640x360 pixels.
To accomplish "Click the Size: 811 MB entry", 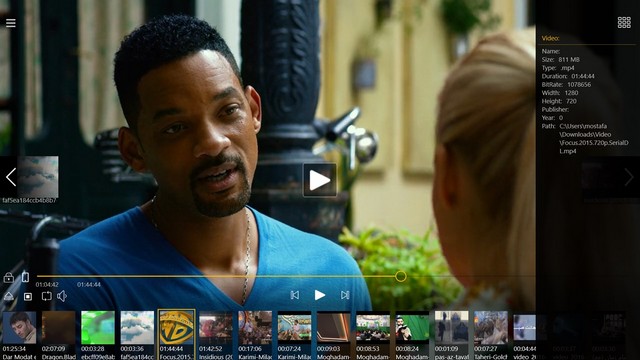I will 560,60.
